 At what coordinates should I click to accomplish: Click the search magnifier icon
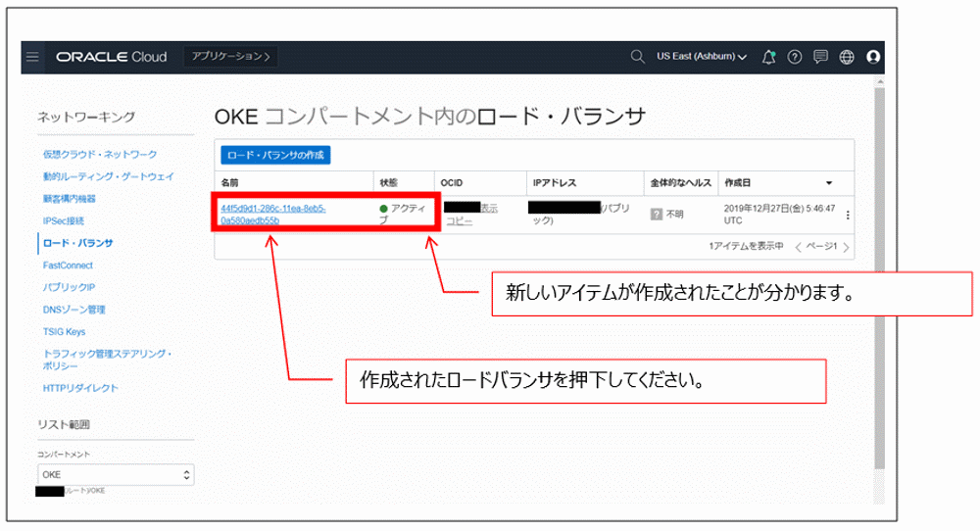point(637,57)
